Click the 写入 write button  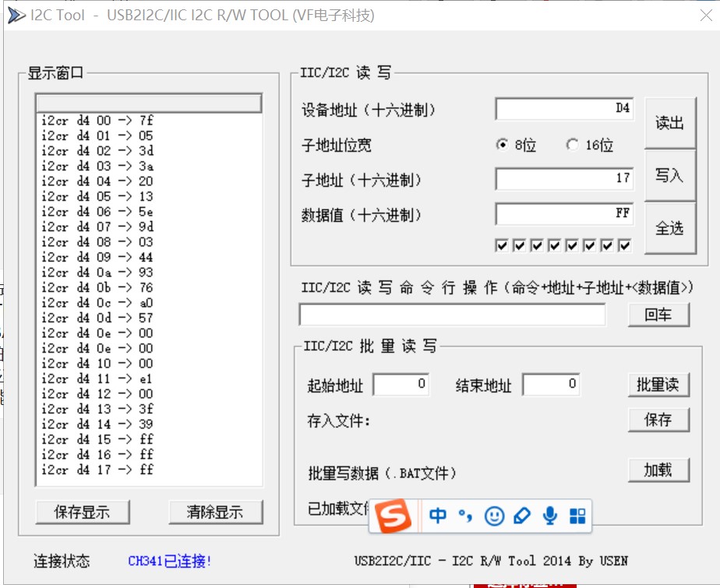670,175
